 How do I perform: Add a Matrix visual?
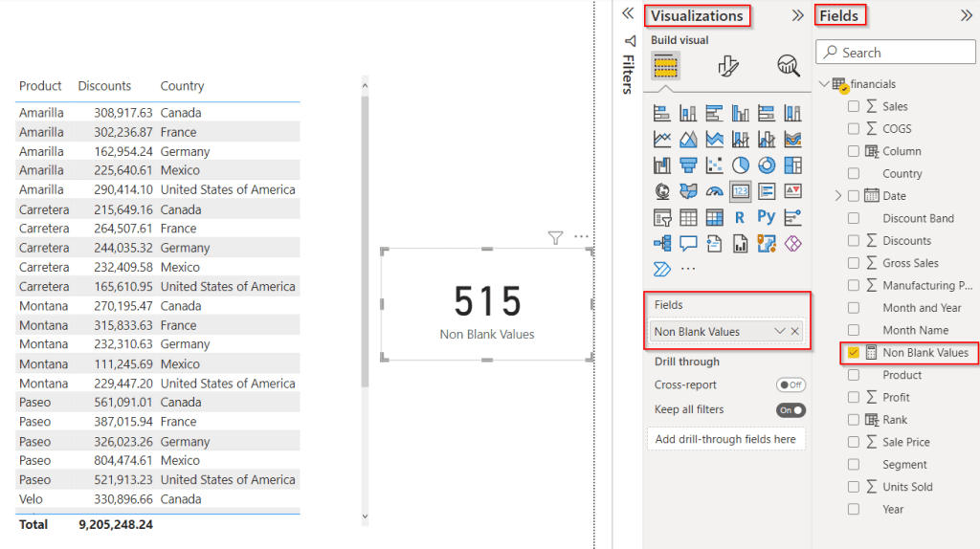(714, 217)
